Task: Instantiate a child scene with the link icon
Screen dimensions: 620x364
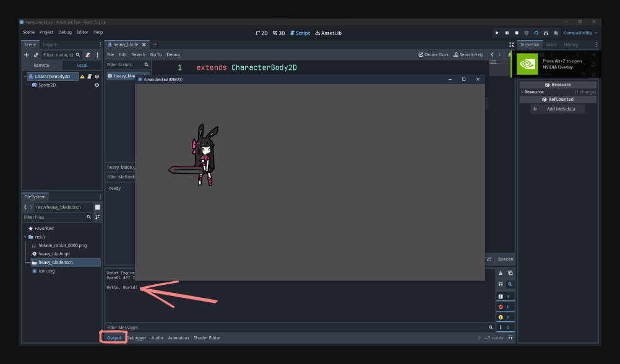Action: pos(36,55)
